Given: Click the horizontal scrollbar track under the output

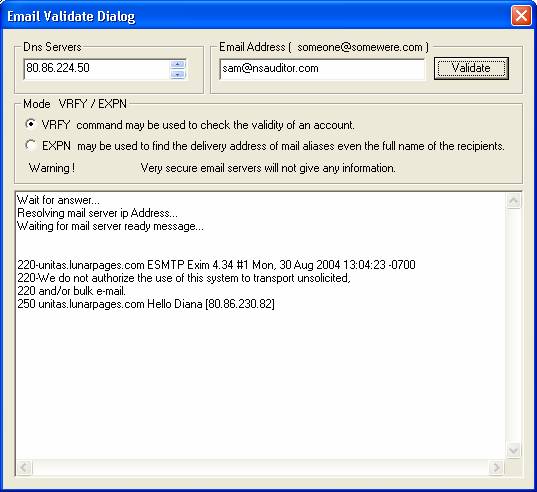Looking at the screenshot, I should pos(260,467).
